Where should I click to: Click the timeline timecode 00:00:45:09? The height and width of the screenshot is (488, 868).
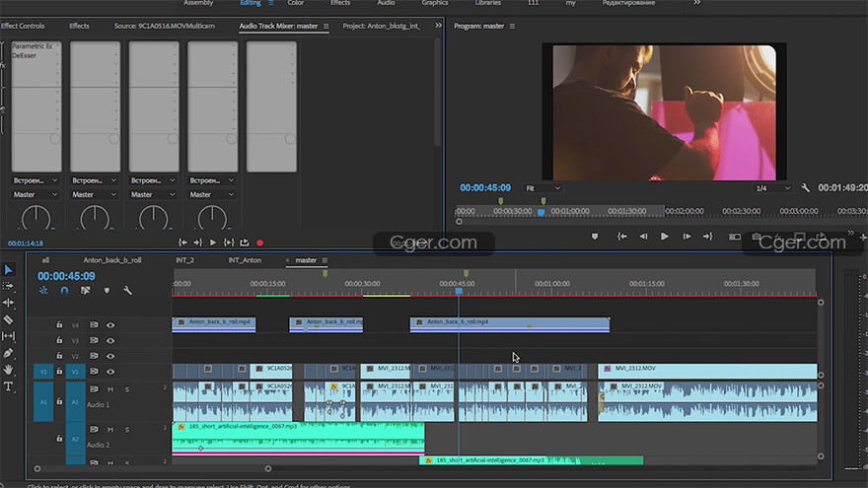click(66, 276)
